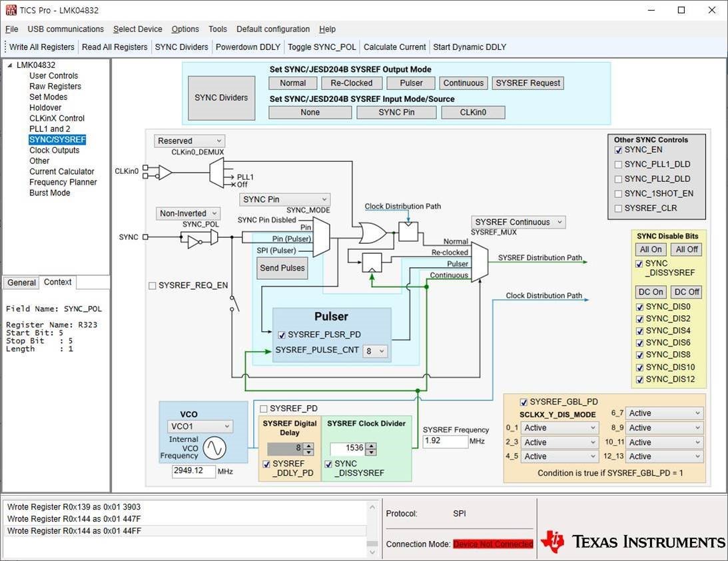Increment SYSREF Digital Delay value

309,446
